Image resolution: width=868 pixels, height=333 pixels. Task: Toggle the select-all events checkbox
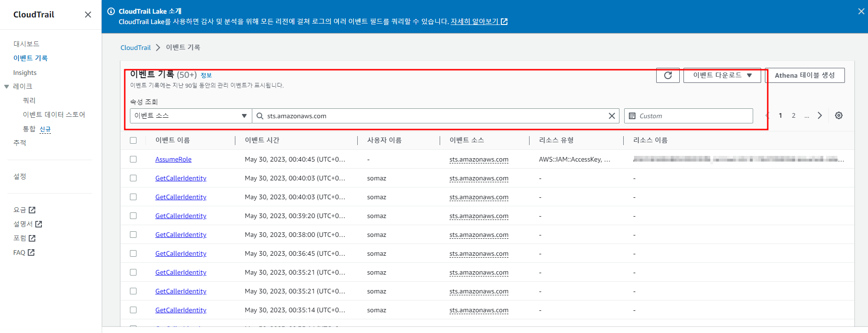coord(133,140)
